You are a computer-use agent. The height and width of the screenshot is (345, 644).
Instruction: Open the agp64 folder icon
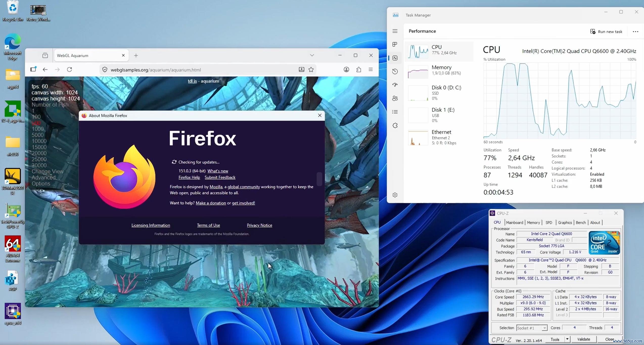coord(13,79)
